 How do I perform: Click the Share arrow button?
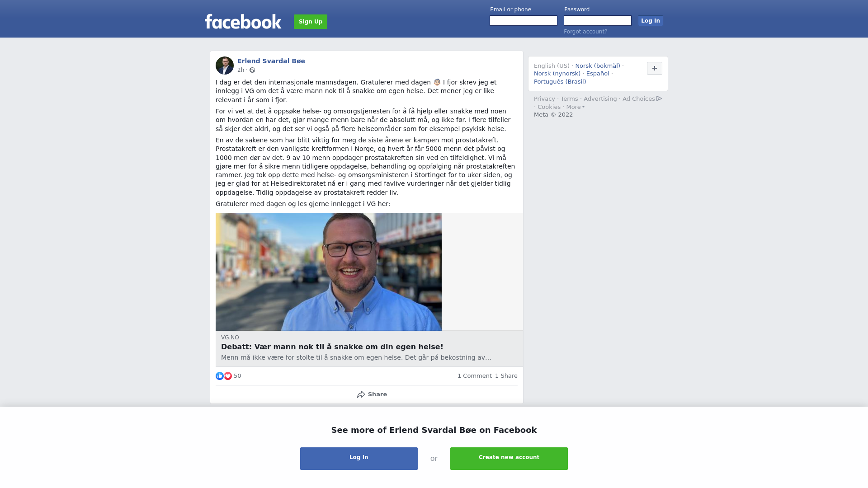tap(372, 394)
